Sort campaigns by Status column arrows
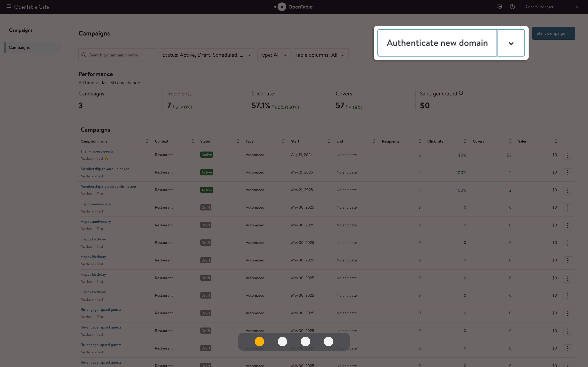588x367 pixels. 238,141
